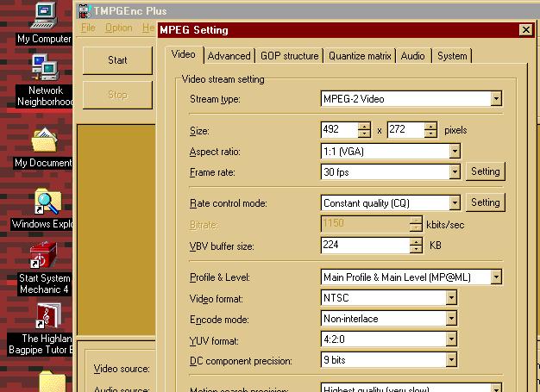This screenshot has height=392, width=540.
Task: Expand the Video format dropdown
Action: point(451,298)
